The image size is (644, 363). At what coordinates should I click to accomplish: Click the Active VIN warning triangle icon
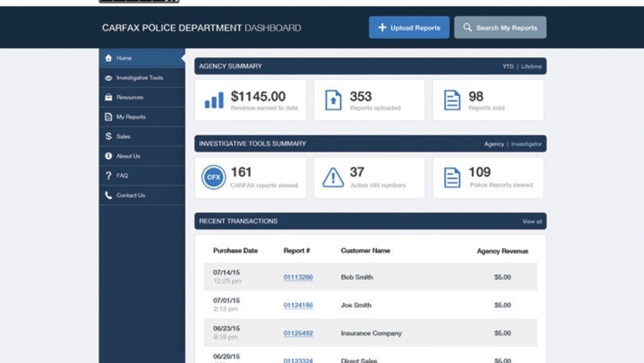click(x=333, y=178)
